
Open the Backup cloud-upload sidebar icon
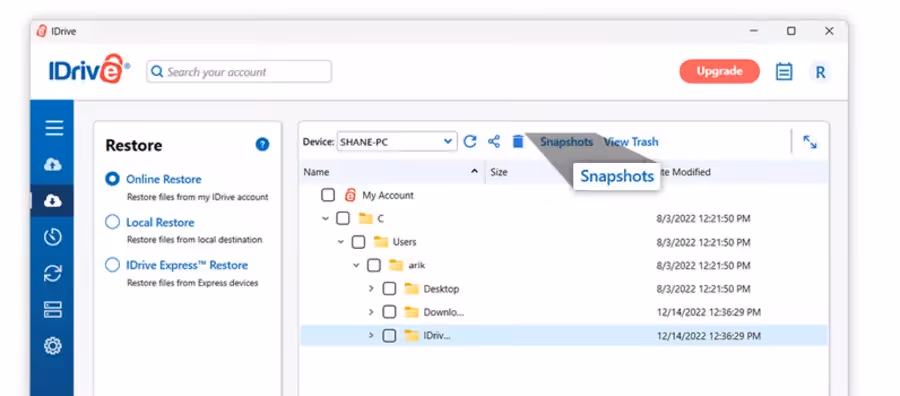(53, 165)
